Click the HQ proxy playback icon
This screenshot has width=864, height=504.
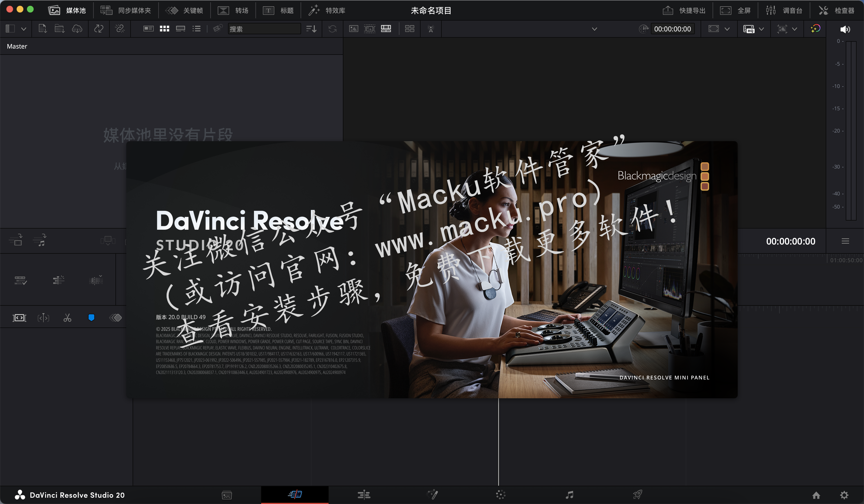(x=749, y=29)
